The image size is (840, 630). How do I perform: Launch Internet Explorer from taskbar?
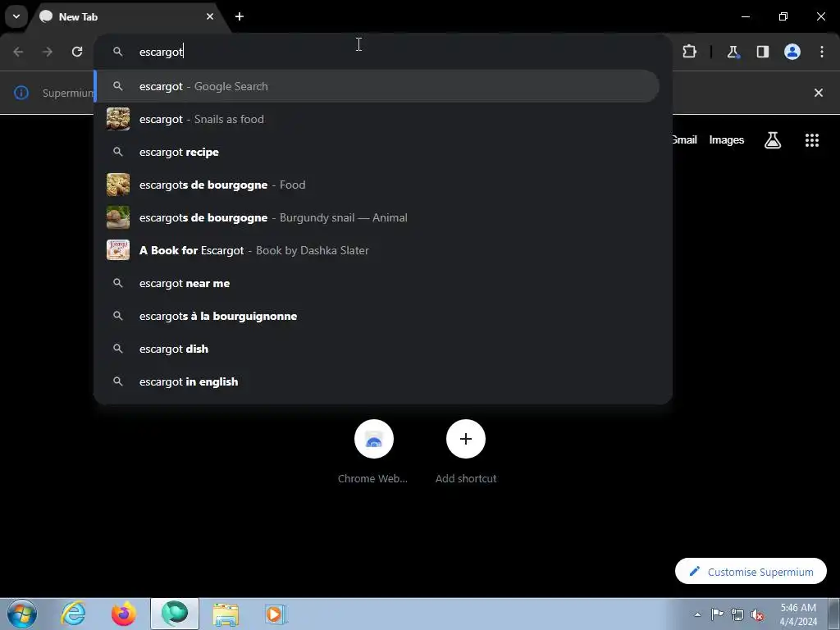(73, 614)
